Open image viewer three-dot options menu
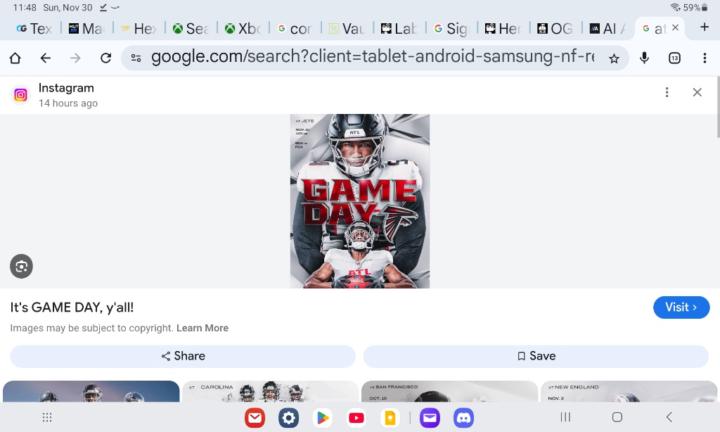The height and width of the screenshot is (432, 720). point(667,92)
